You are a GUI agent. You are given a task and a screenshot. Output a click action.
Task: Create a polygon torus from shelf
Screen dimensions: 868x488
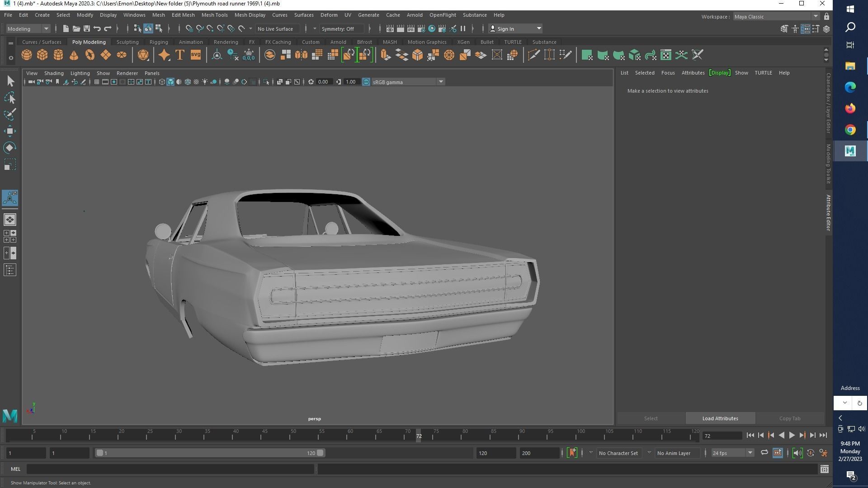pyautogui.click(x=90, y=55)
